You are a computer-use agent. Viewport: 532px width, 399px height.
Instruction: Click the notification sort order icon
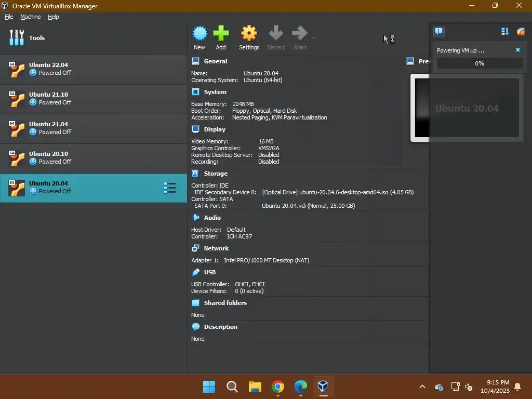click(x=505, y=32)
